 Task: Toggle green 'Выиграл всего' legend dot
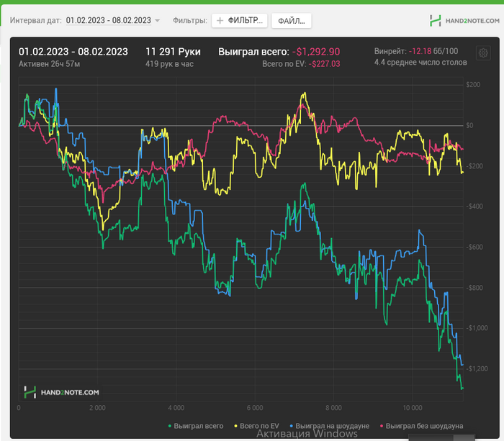170,426
